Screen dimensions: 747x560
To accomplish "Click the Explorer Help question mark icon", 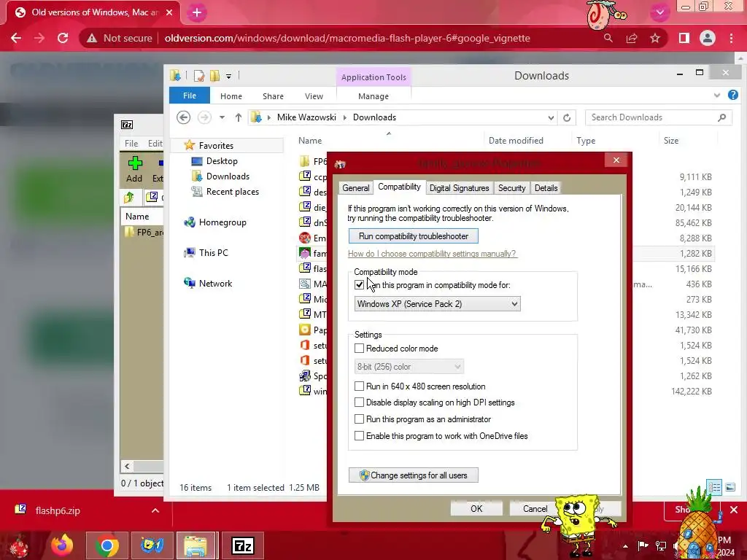I will pos(732,96).
